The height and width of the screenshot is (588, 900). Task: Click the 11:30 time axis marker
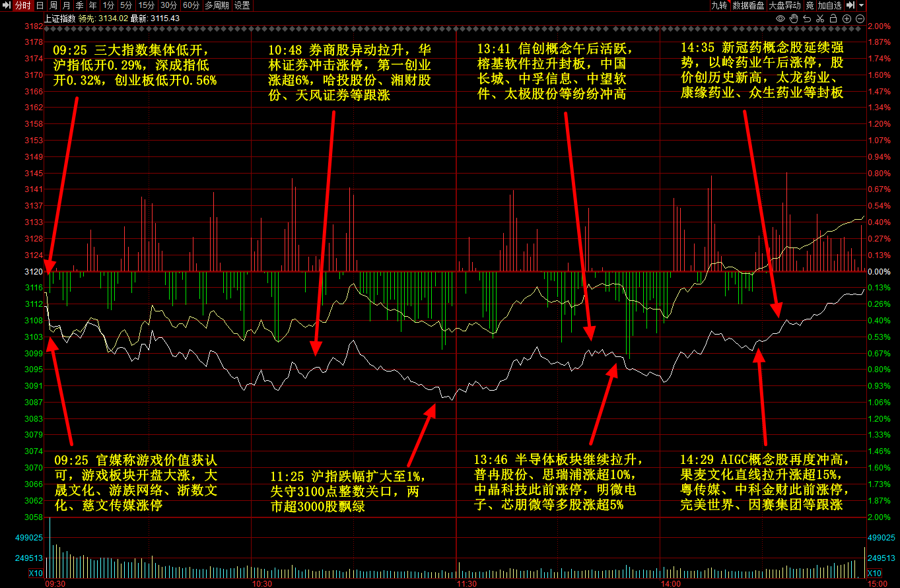click(467, 584)
